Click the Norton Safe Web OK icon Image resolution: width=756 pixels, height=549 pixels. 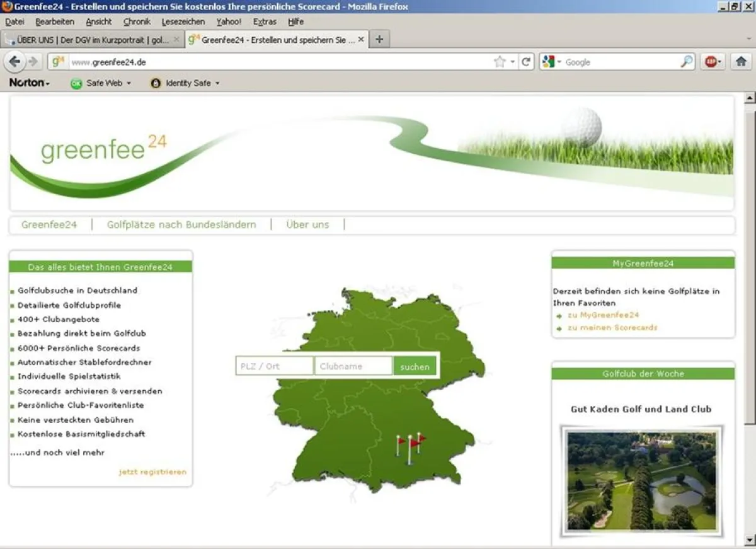point(76,83)
